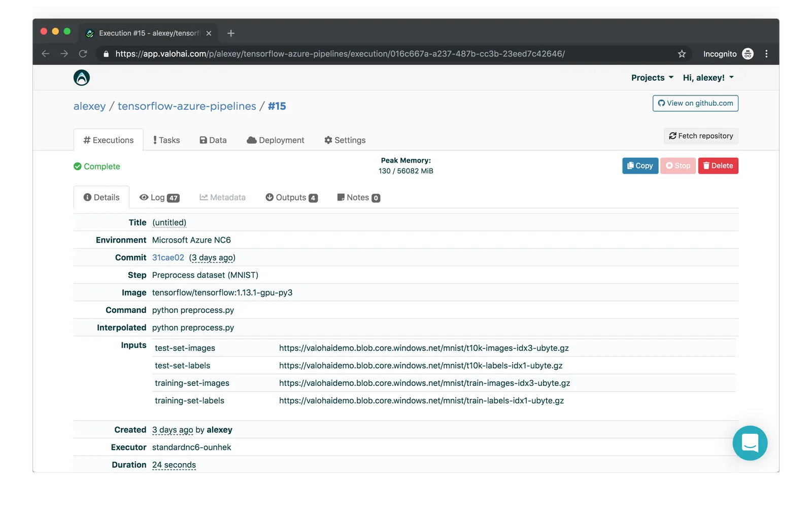Open the Intercom chat bubble

coord(750,443)
